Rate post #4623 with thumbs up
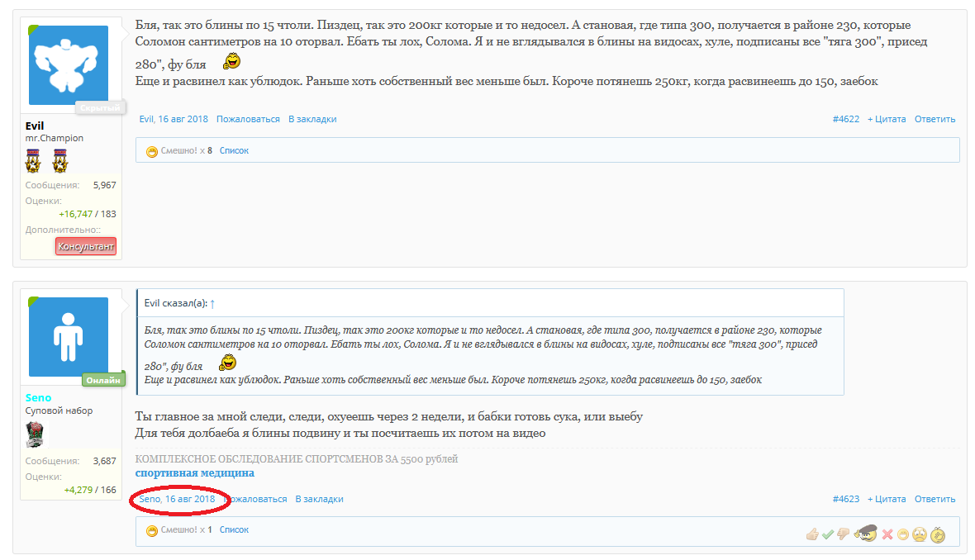The image size is (975, 560). (813, 534)
